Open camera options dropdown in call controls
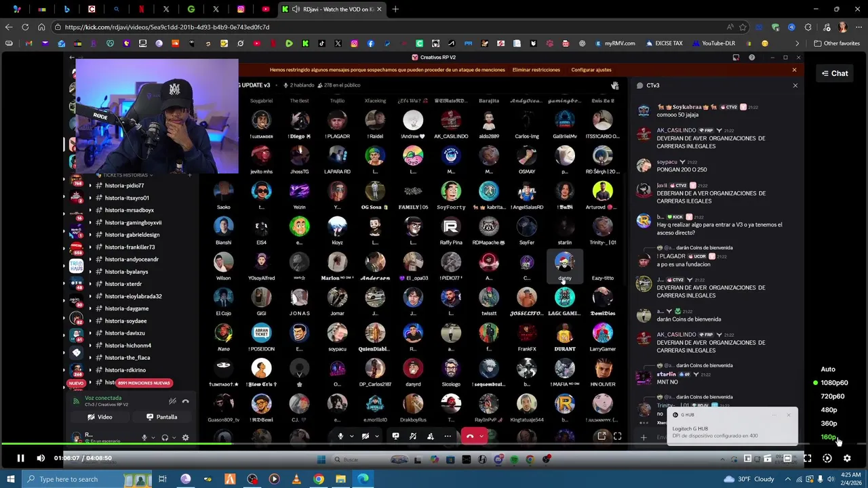The image size is (868, 488). coord(376,436)
